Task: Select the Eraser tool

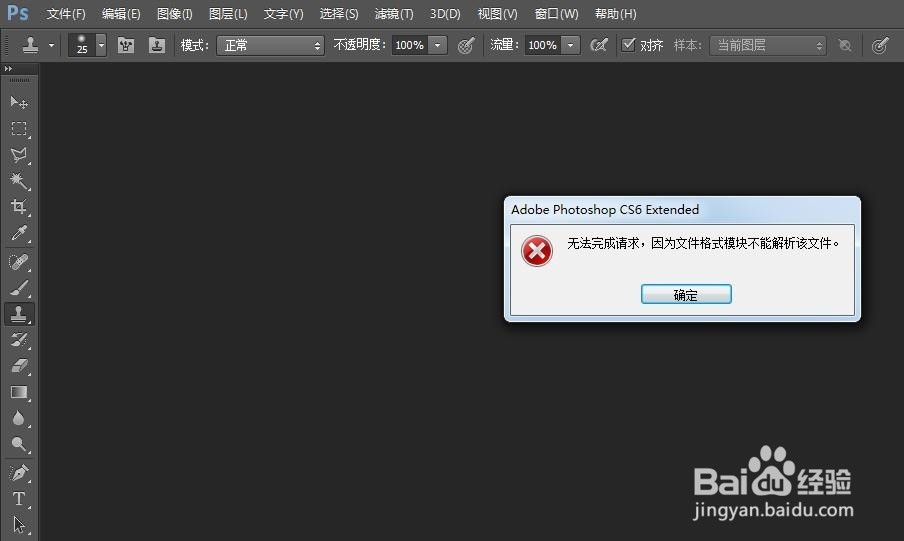Action: tap(18, 366)
